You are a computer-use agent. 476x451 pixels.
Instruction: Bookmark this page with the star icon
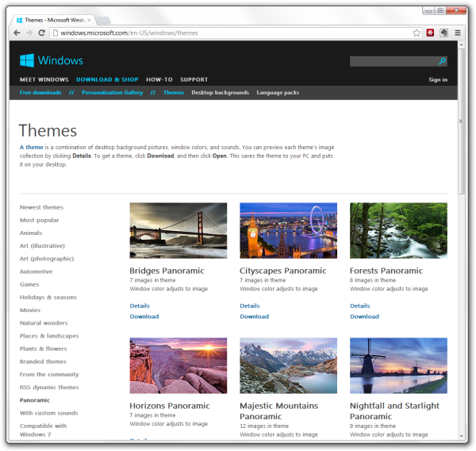pyautogui.click(x=416, y=33)
